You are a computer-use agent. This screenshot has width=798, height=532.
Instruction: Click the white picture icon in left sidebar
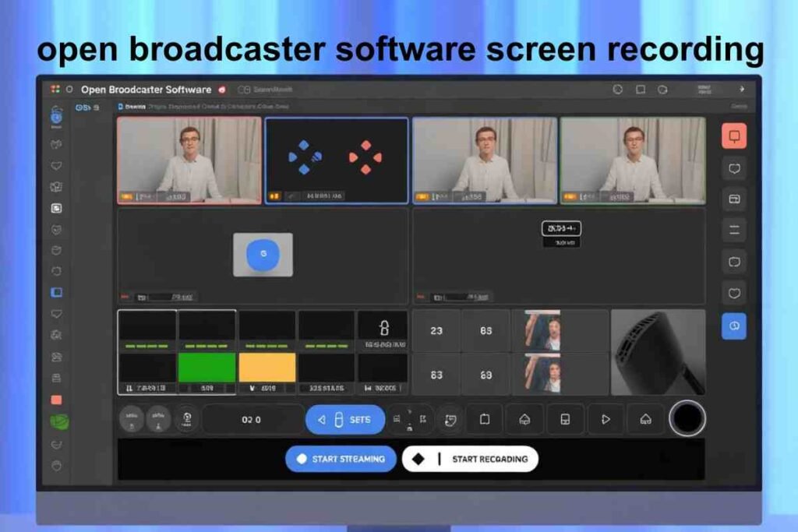[56, 208]
